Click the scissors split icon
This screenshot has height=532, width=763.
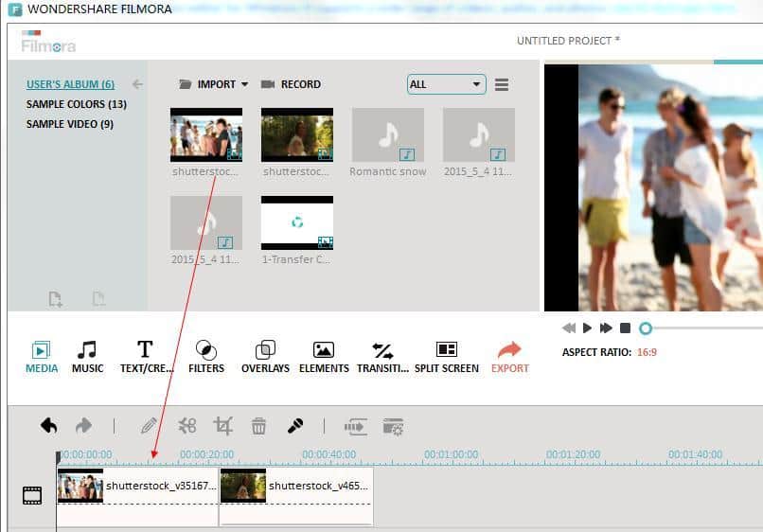(x=187, y=426)
